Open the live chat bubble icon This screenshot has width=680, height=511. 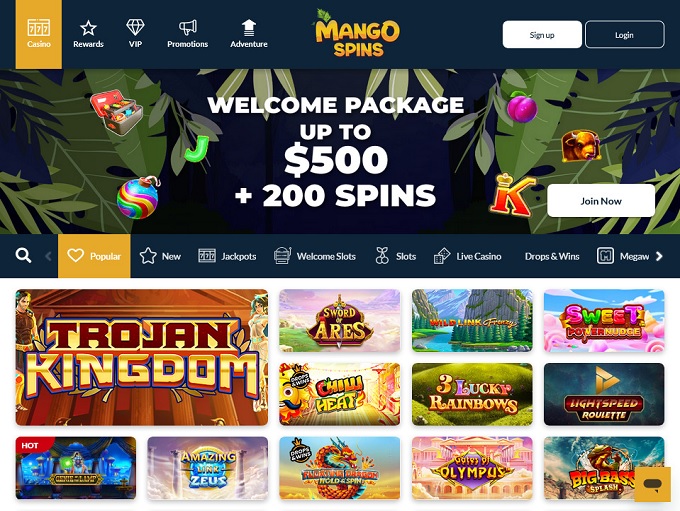coord(653,484)
